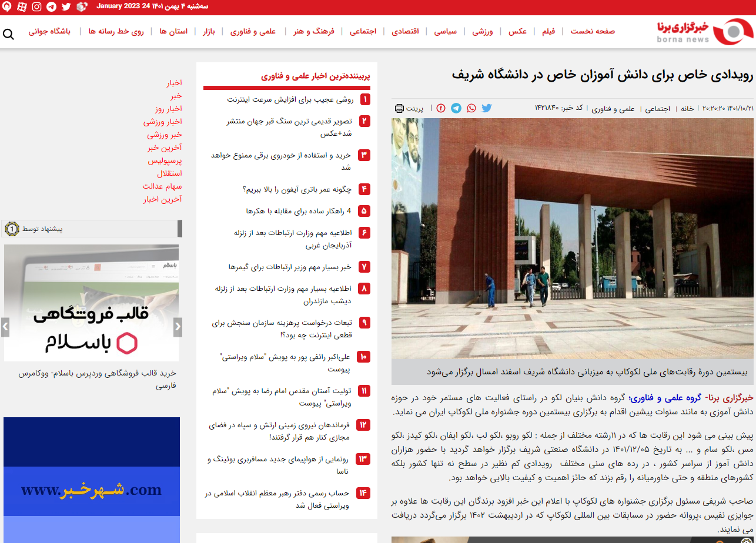The height and width of the screenshot is (543, 756).
Task: Click the Twitter icon in top bar
Action: [x=66, y=7]
